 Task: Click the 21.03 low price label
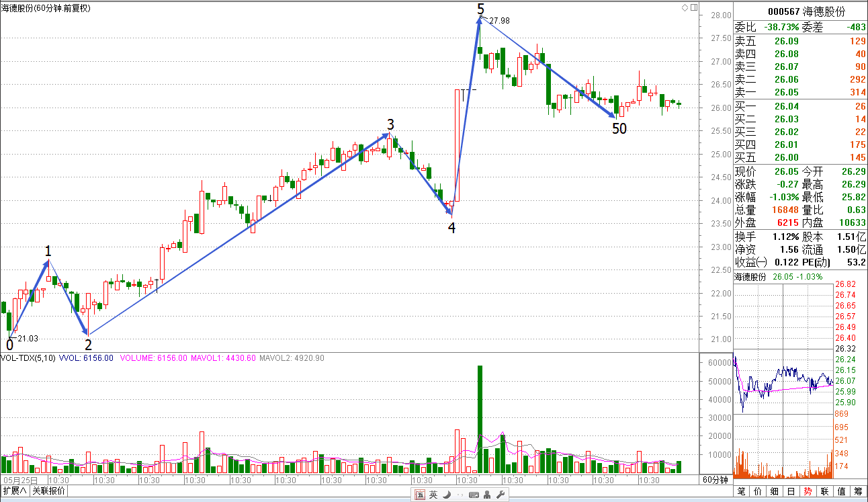point(28,339)
